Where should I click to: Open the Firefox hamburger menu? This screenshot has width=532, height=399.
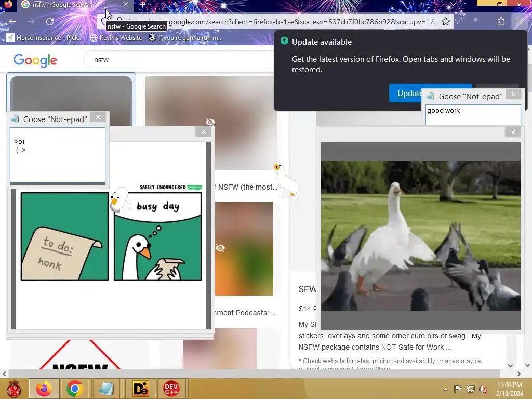tap(519, 22)
